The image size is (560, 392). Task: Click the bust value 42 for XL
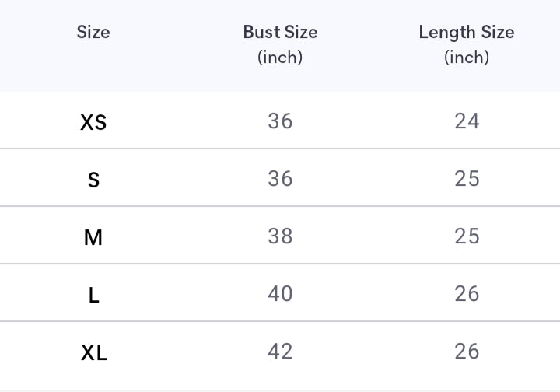coord(280,352)
